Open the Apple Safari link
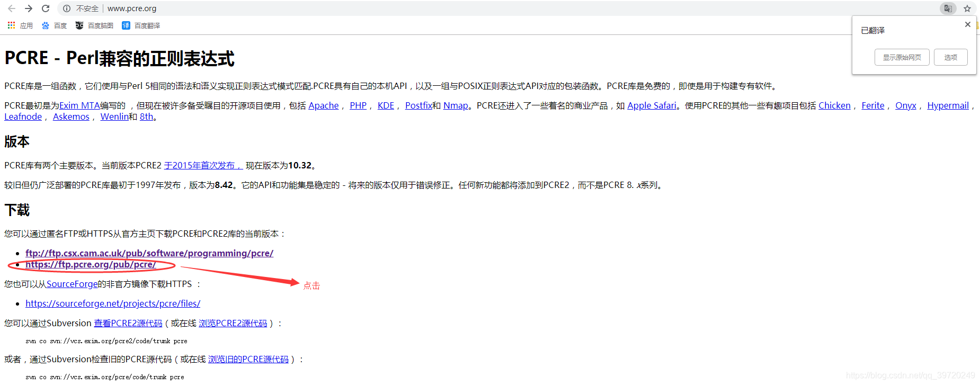This screenshot has height=385, width=980. pos(652,105)
